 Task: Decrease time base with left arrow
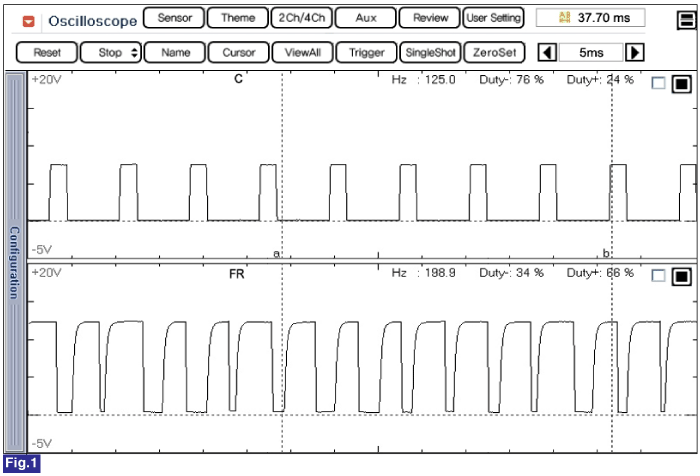click(547, 53)
